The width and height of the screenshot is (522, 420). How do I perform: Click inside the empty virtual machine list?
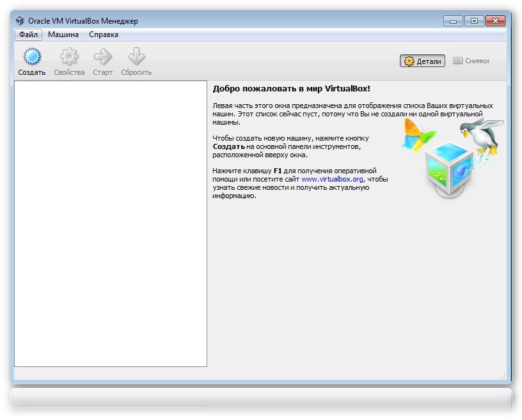tap(110, 224)
